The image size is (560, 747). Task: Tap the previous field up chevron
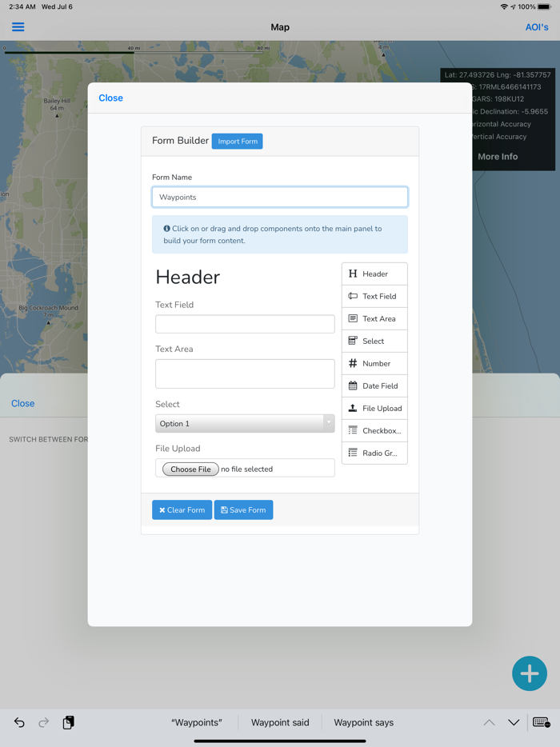click(x=489, y=723)
